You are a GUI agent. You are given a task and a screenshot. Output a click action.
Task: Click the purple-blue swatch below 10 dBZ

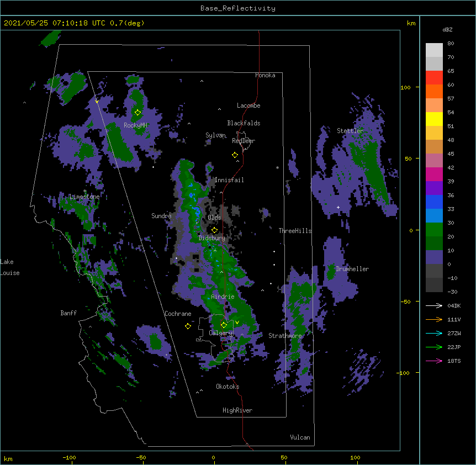pyautogui.click(x=434, y=257)
